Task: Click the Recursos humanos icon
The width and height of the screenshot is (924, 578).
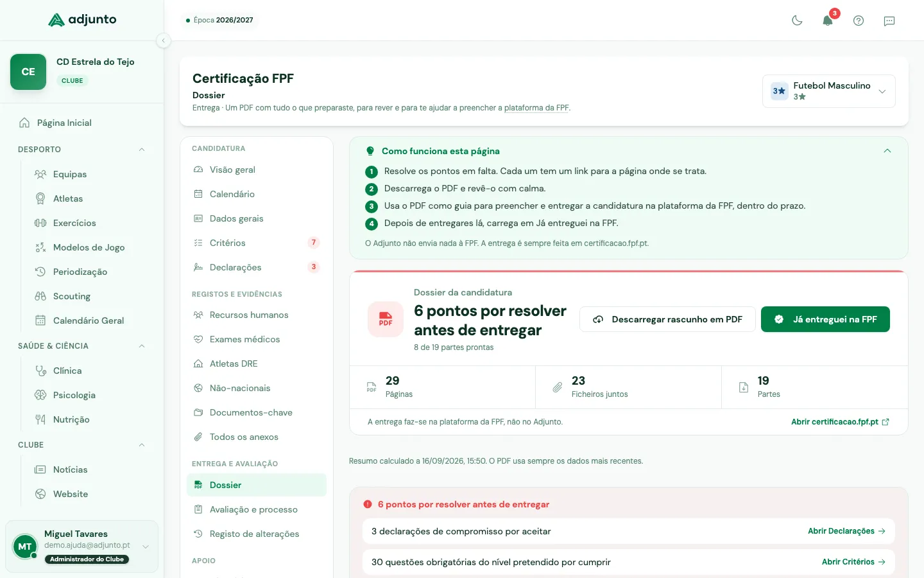Action: (x=198, y=315)
